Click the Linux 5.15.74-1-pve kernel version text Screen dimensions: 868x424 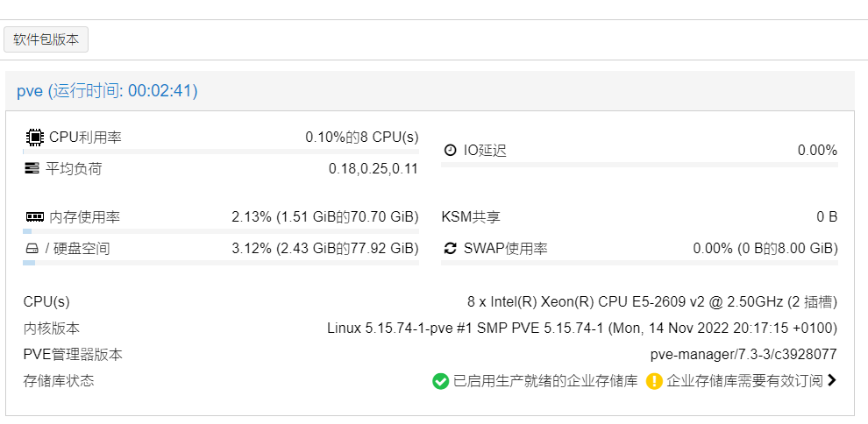(x=582, y=329)
